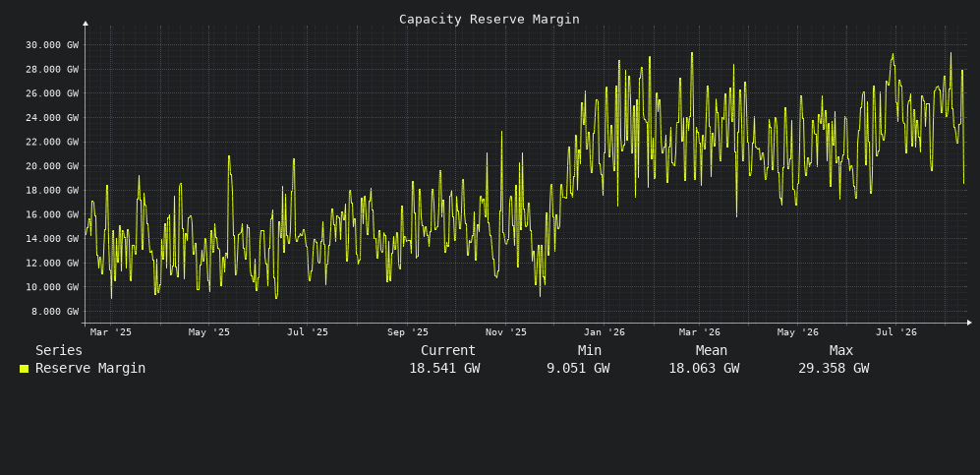The image size is (980, 475).
Task: Click the 10.000 GW y-axis label
Action: [x=52, y=287]
